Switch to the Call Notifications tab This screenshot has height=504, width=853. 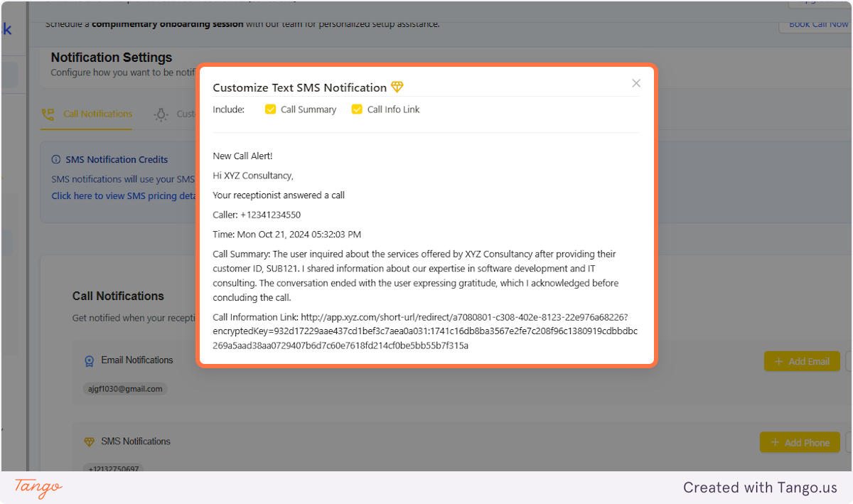(87, 114)
